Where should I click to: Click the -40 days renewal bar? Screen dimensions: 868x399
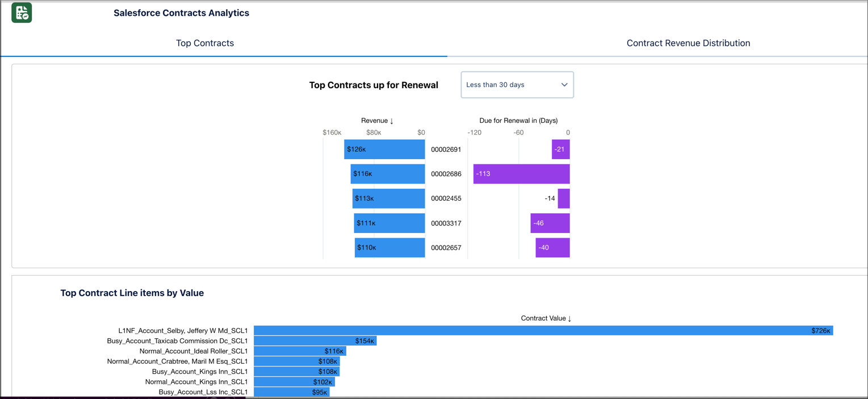[553, 248]
